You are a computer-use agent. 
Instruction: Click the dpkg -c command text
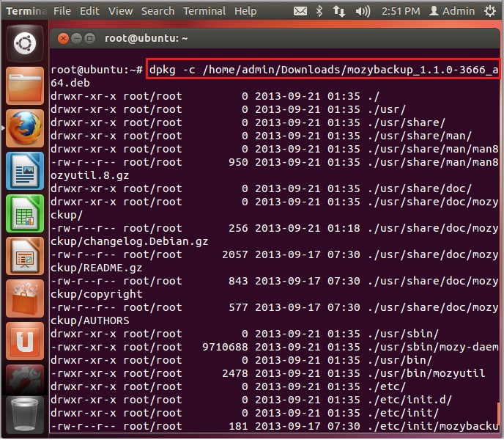pos(324,70)
